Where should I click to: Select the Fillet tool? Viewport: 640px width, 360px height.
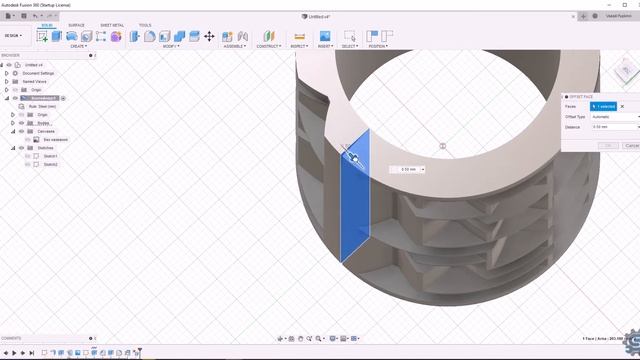pos(149,36)
